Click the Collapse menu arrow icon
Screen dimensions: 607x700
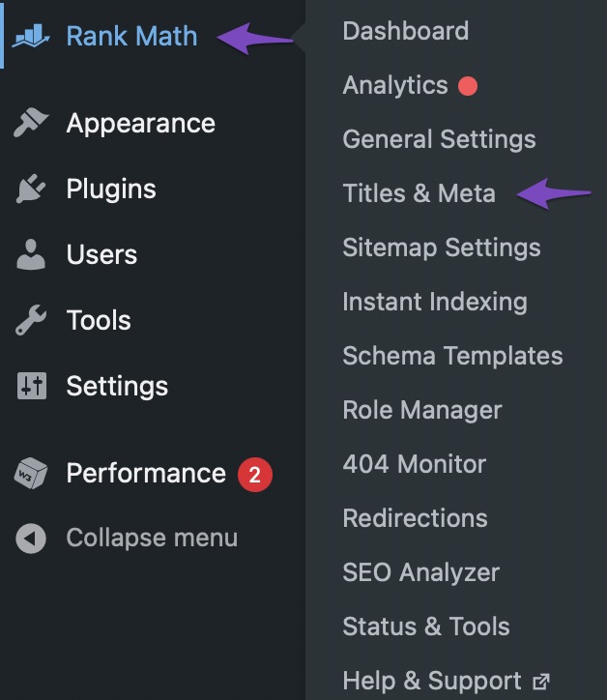click(32, 539)
